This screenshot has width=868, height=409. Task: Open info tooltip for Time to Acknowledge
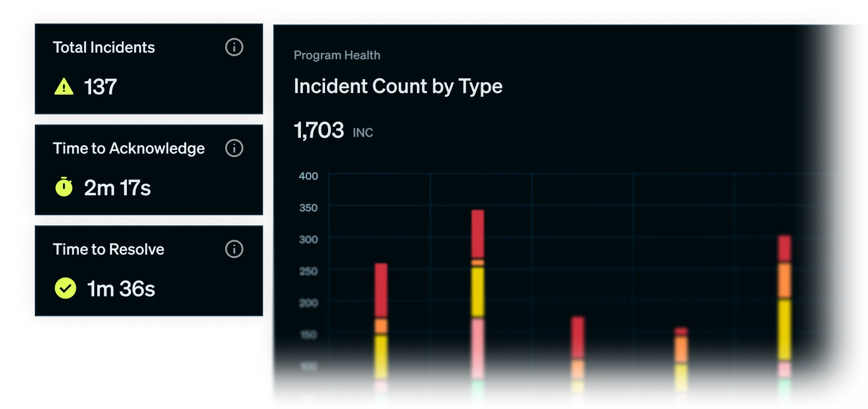click(x=234, y=148)
